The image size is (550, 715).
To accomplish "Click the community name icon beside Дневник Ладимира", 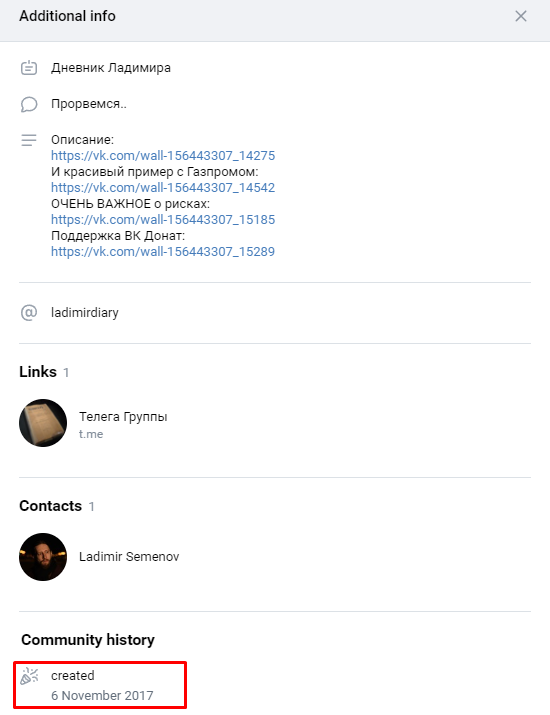I will [29, 67].
